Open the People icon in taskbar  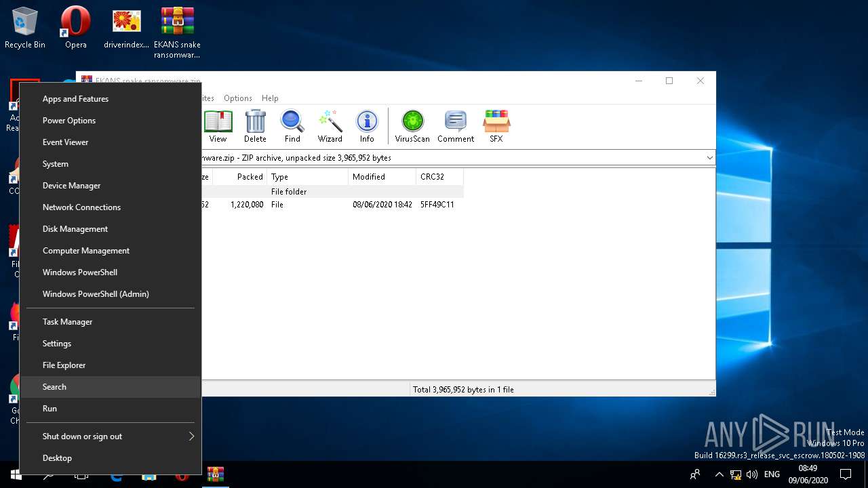coord(695,474)
